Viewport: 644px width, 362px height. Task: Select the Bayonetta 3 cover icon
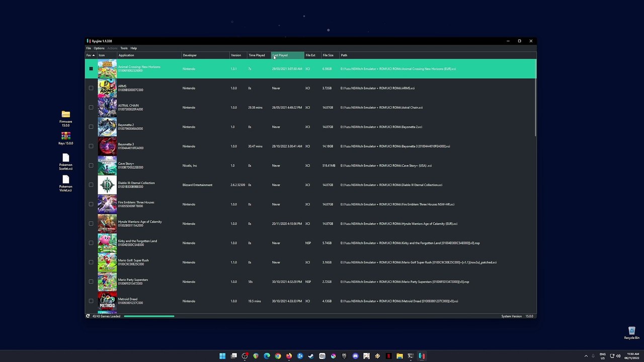[x=107, y=146]
